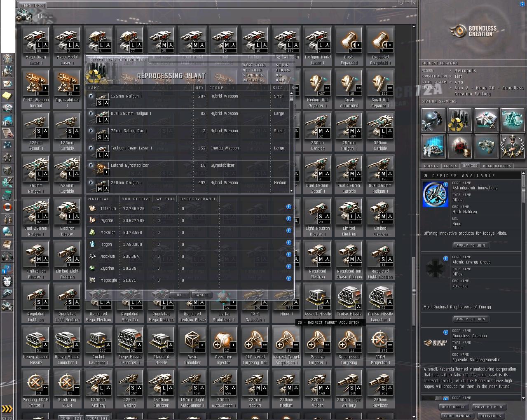Image resolution: width=527 pixels, height=420 pixels.
Task: Open the Repair Shop station service
Action: click(433, 120)
